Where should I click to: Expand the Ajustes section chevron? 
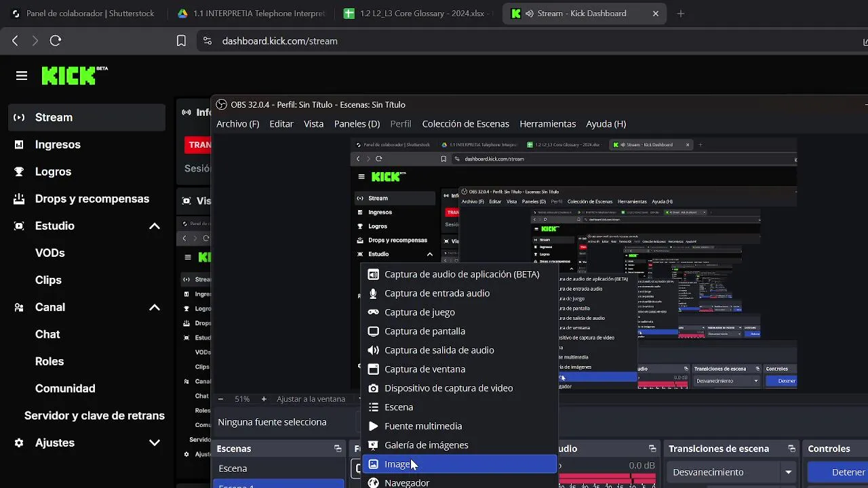[155, 443]
